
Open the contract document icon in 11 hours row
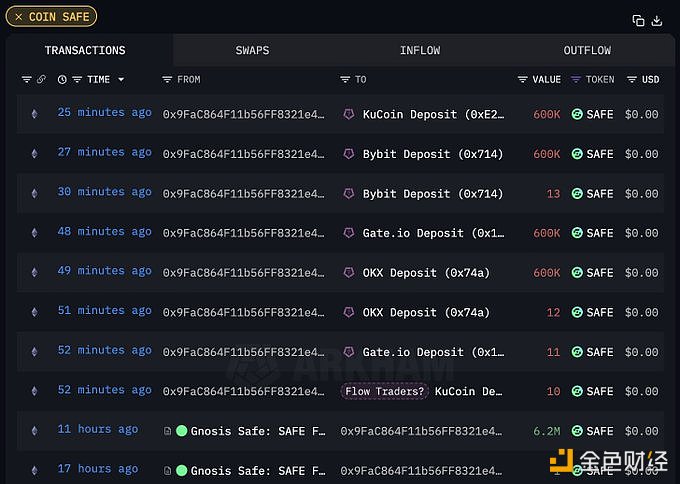tap(167, 431)
